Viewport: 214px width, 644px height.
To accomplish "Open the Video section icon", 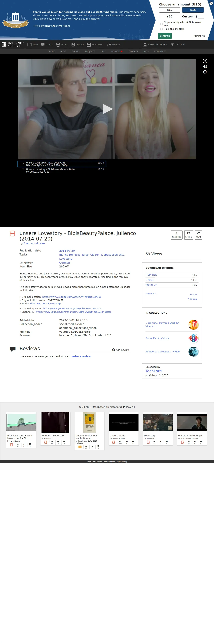I will 58,45.
